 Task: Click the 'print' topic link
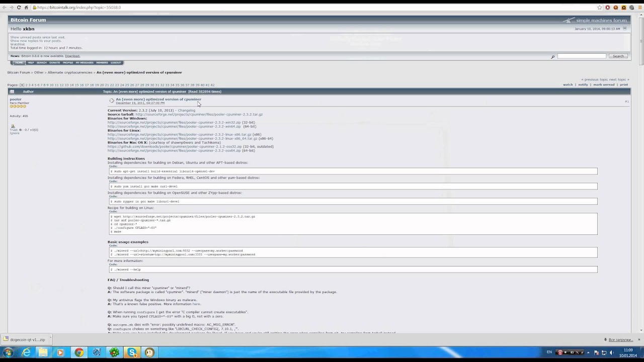point(624,84)
